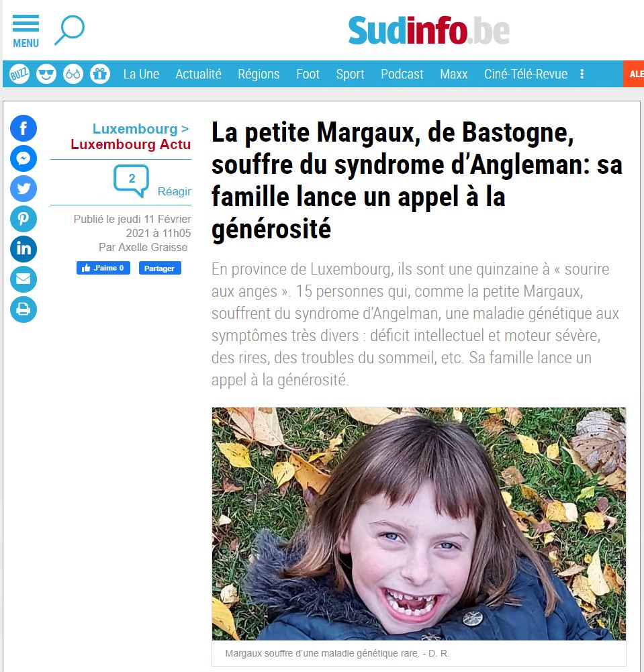The width and height of the screenshot is (644, 672).
Task: Expand more sections via three-dot menu
Action: click(x=582, y=74)
